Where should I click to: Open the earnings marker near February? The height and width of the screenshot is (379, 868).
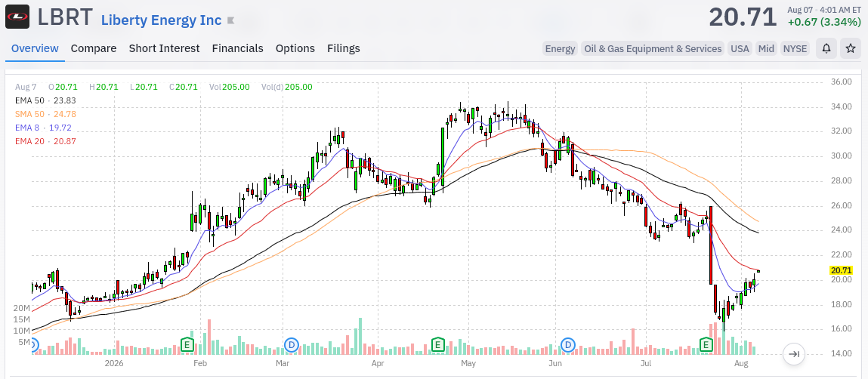(x=187, y=345)
